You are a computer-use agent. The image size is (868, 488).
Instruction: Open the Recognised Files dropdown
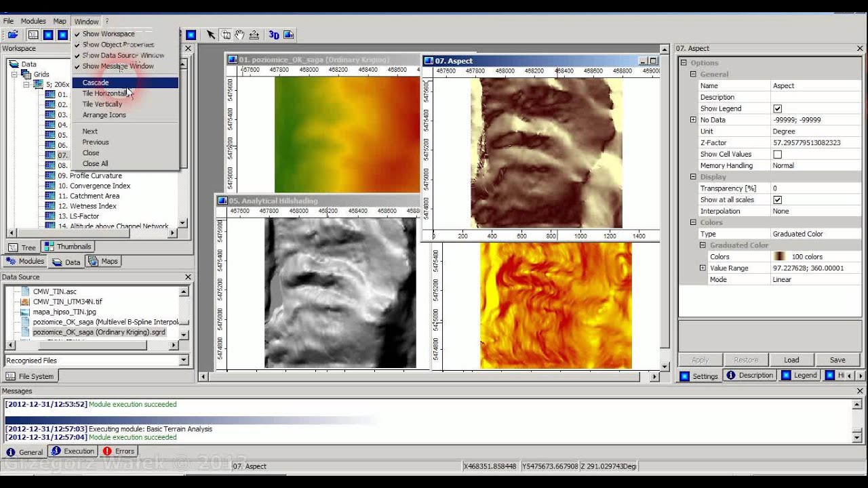[x=183, y=361]
